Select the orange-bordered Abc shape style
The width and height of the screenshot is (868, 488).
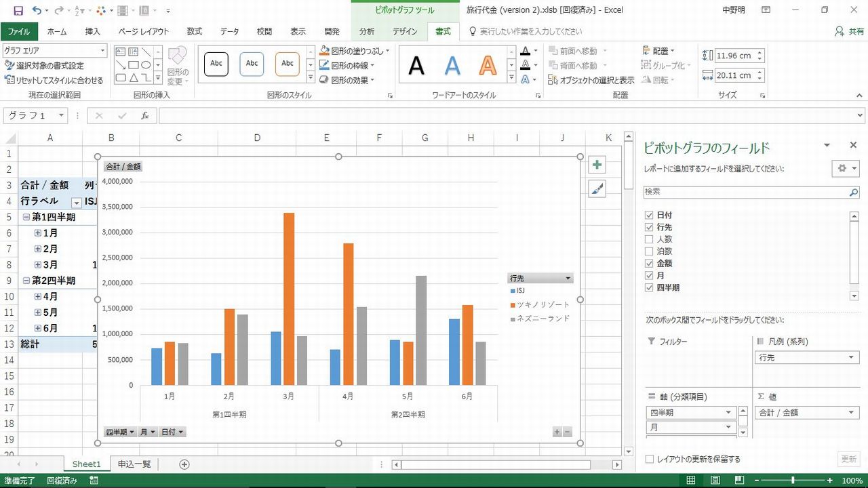pos(288,64)
